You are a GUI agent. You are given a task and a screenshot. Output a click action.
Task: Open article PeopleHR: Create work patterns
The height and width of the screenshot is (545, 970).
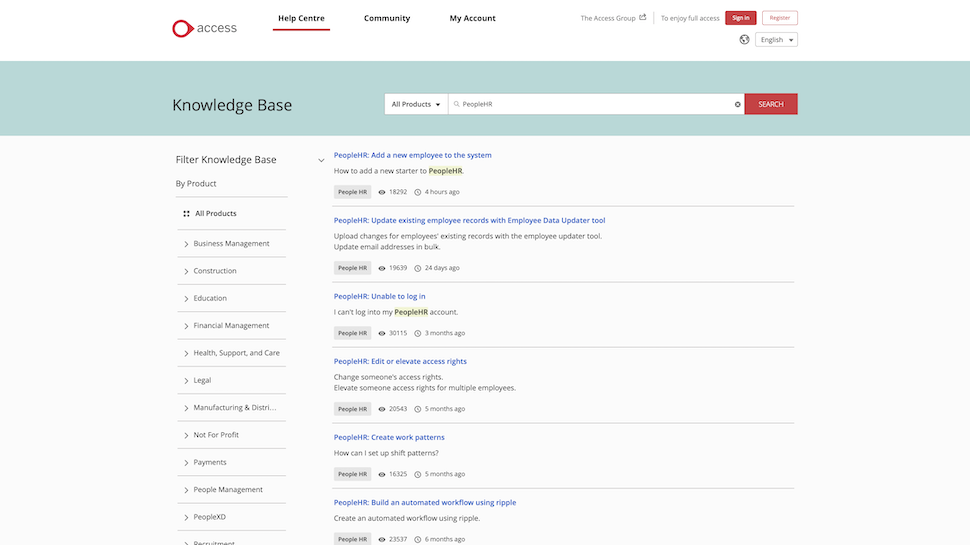(389, 437)
